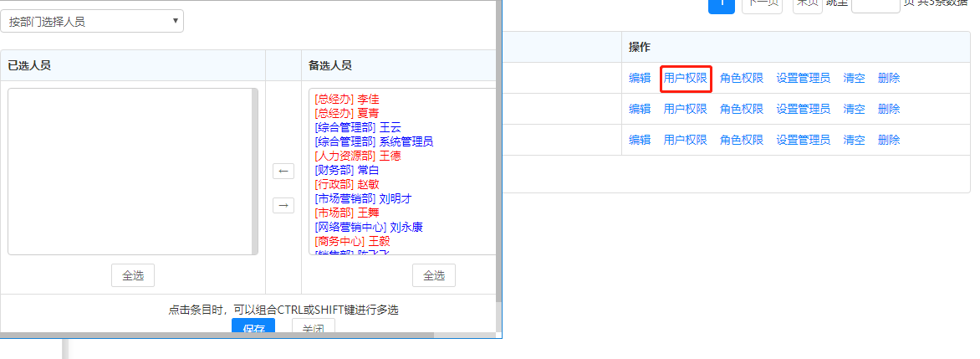Click the right arrow transfer button
The width and height of the screenshot is (980, 359).
click(x=283, y=205)
